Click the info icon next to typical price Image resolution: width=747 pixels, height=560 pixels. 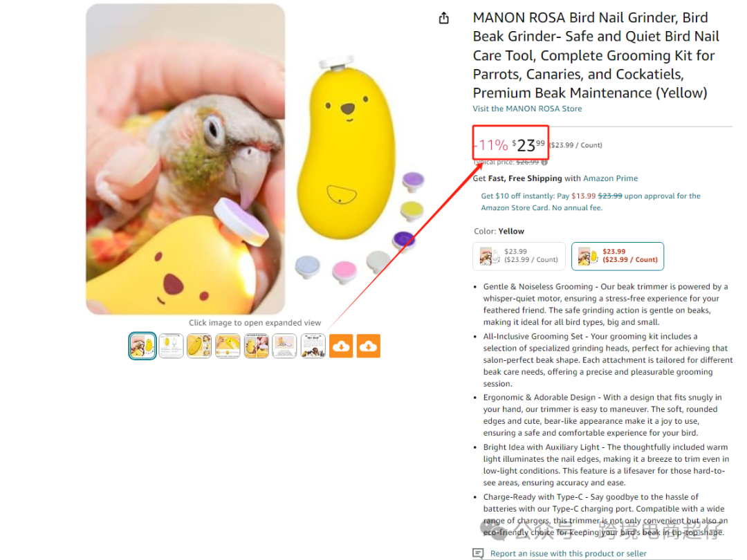pos(544,162)
